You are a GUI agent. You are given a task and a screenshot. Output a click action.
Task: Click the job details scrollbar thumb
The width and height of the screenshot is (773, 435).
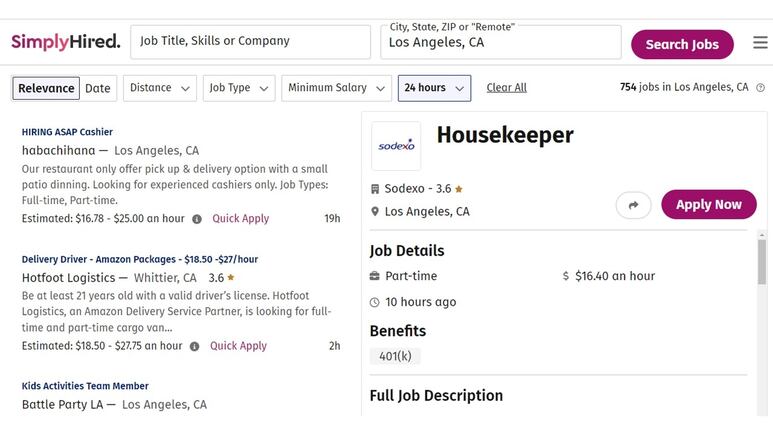(x=762, y=261)
